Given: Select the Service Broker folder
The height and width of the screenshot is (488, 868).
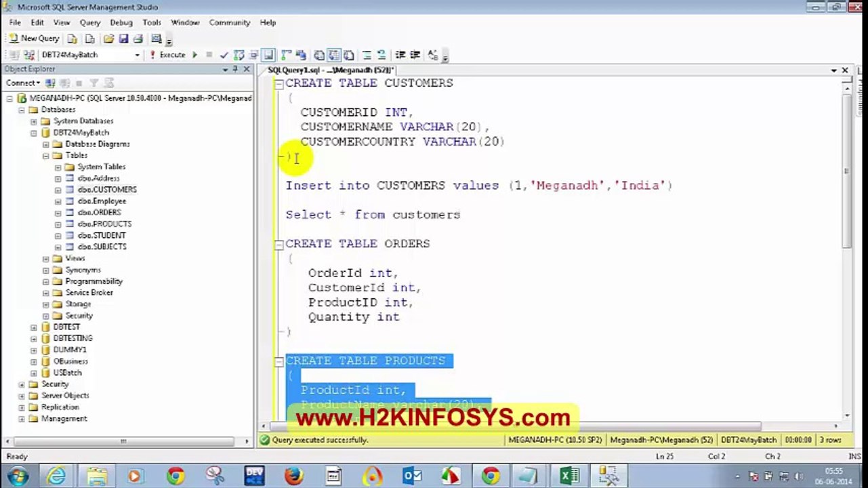Looking at the screenshot, I should pos(89,293).
